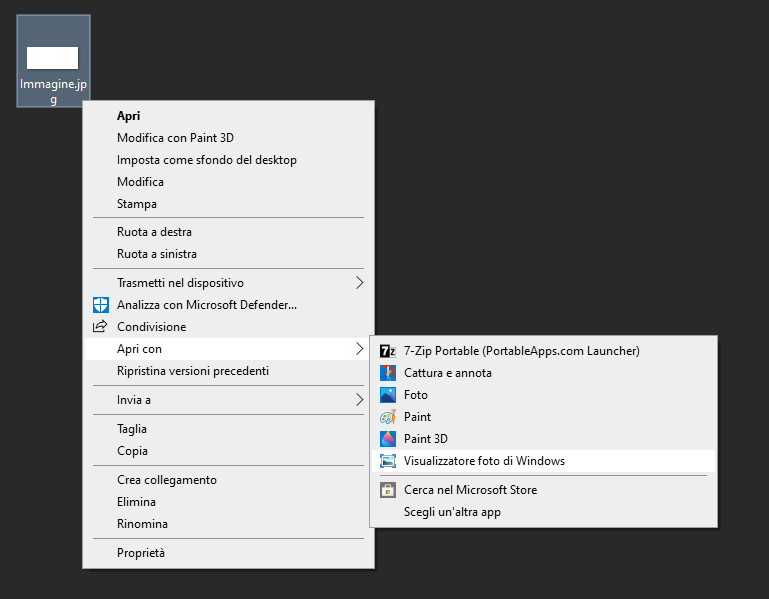This screenshot has width=769, height=599.
Task: Click Cerca nel Microsoft Store label
Action: point(470,490)
